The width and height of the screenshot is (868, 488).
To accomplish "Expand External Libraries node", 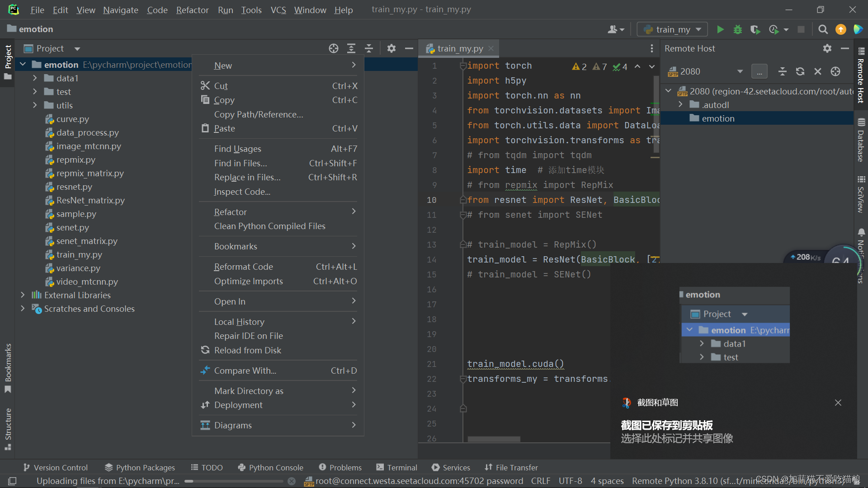I will (23, 295).
